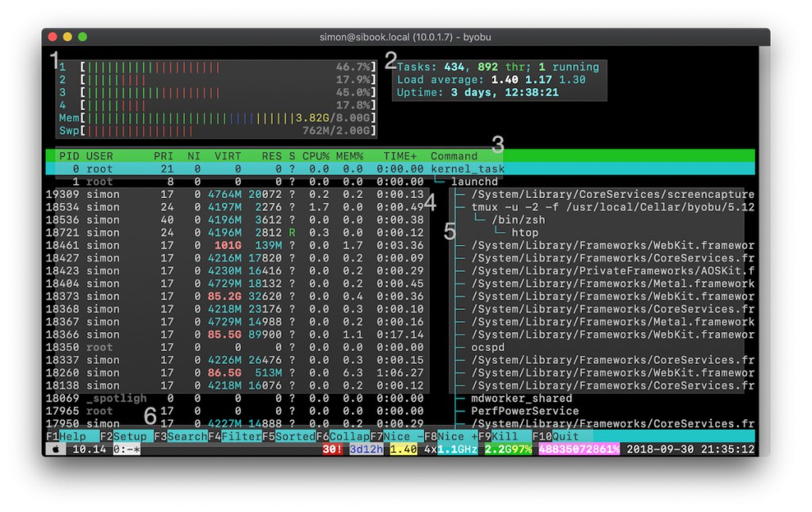812x512 pixels.
Task: Click the yellow 1.40 load indicator
Action: coord(404,449)
